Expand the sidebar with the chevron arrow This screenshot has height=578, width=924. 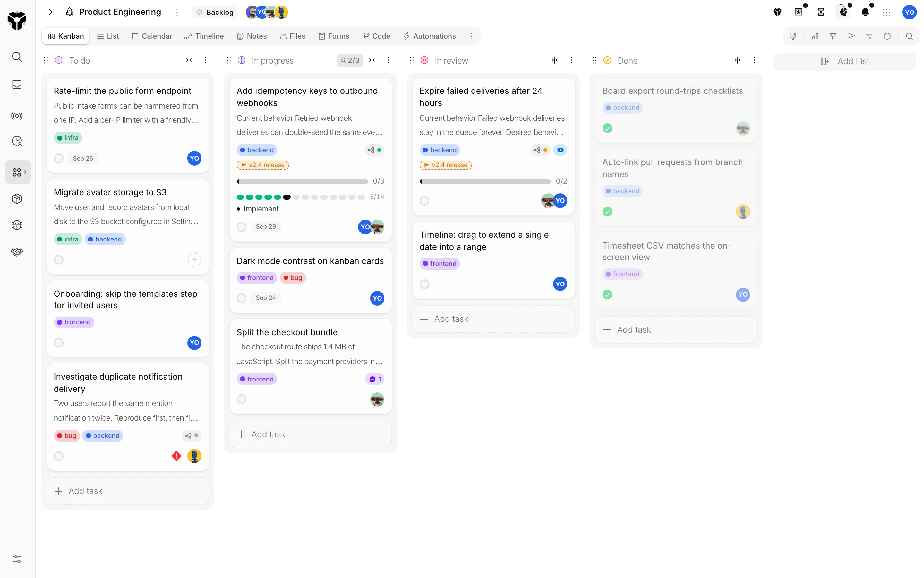(50, 12)
